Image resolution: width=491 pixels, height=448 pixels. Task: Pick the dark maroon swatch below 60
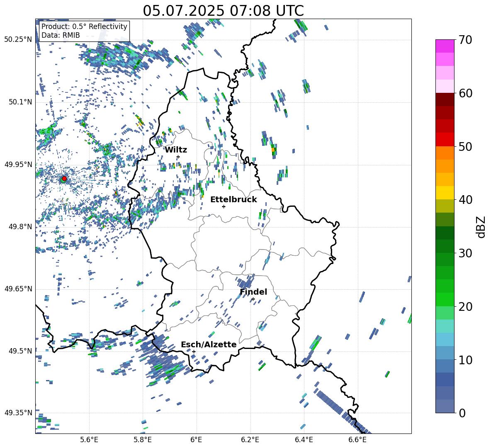[x=445, y=99]
